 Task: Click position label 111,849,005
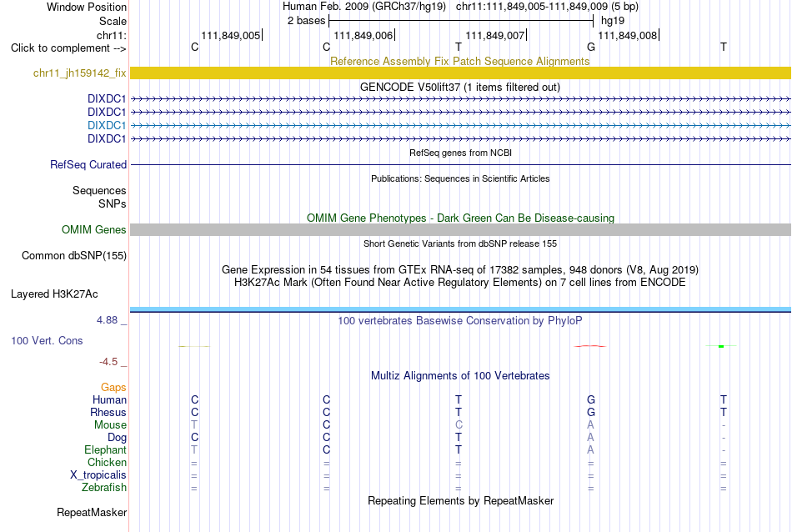tap(230, 35)
